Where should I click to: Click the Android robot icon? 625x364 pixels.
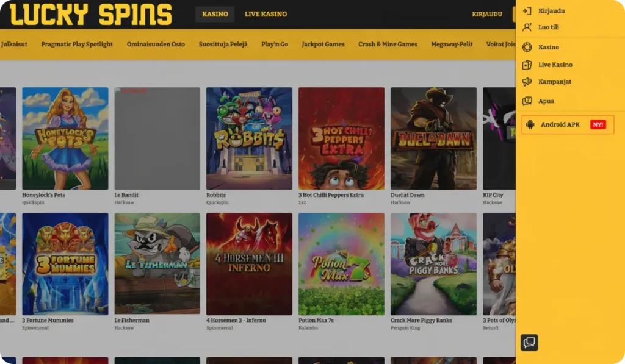tap(530, 124)
